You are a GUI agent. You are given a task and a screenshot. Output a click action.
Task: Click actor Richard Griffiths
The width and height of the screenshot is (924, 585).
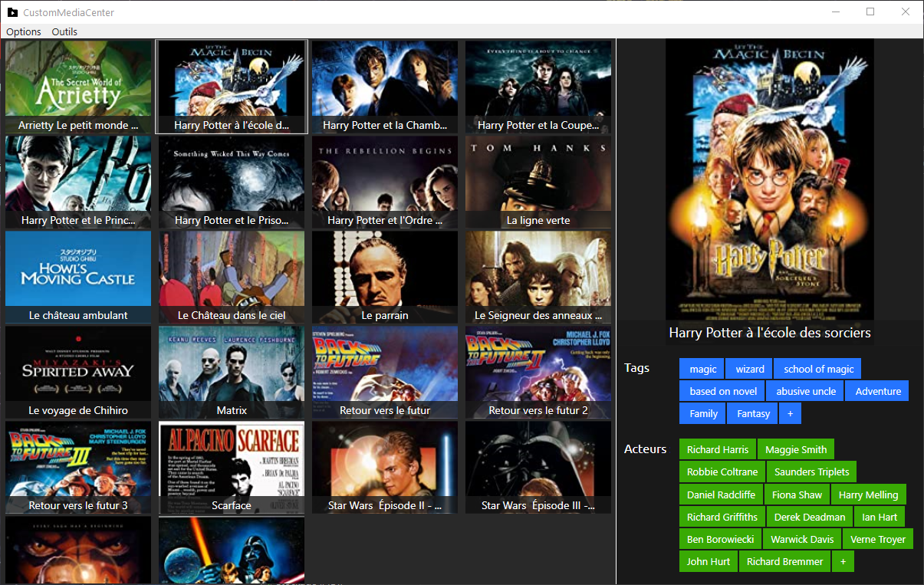coord(722,517)
